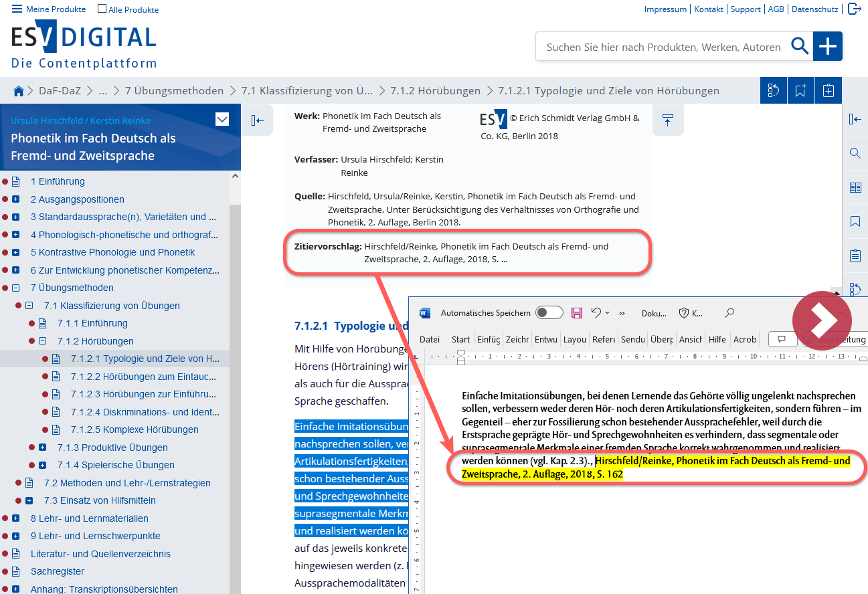Click the add-note clipboard icon in the blue breadcrumb toolbar
The image size is (868, 594).
[829, 90]
